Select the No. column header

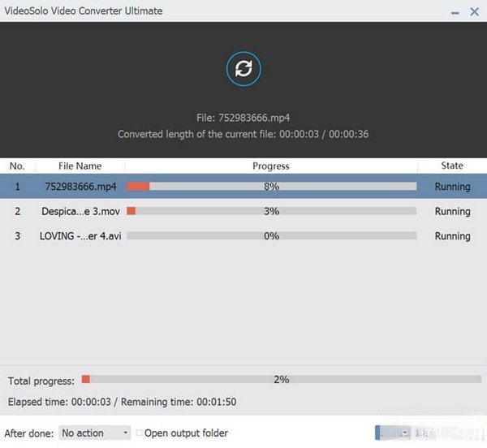coord(17,166)
